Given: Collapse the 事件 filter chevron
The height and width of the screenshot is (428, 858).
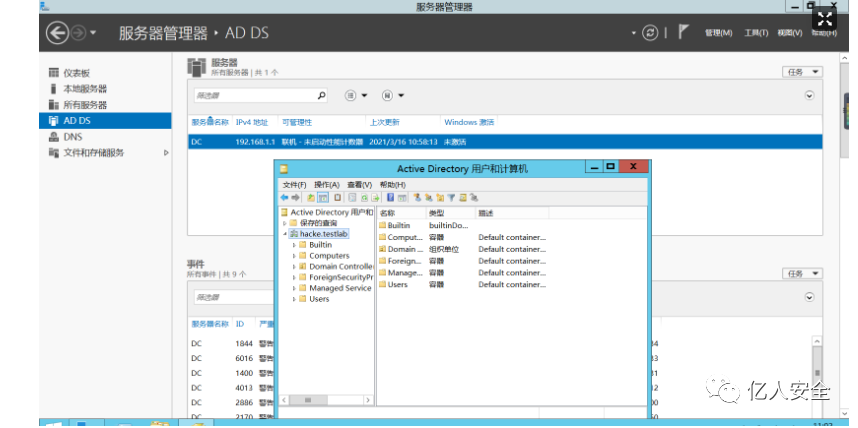Looking at the screenshot, I should pos(809,297).
